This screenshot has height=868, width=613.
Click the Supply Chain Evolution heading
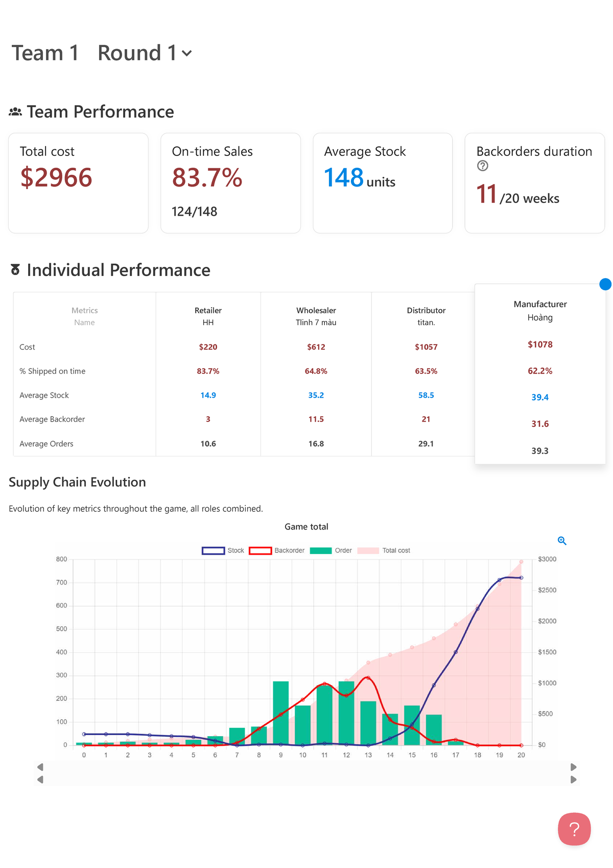pos(77,482)
